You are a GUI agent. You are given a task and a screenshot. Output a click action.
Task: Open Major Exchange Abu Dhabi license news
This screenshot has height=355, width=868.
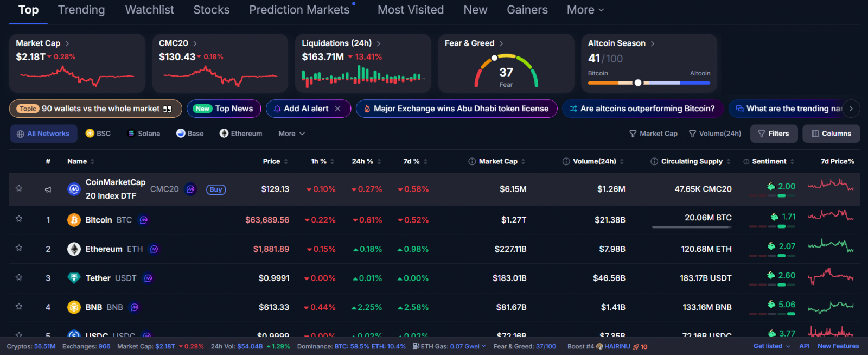point(457,109)
